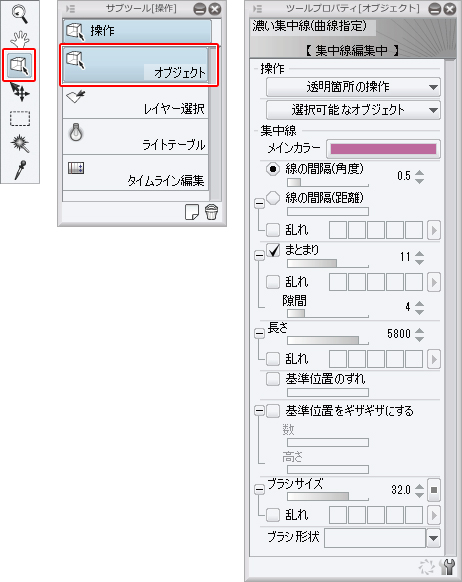This screenshot has width=462, height=582.
Task: Open the 選択可能なオブジェクト dropdown
Action: (x=353, y=110)
